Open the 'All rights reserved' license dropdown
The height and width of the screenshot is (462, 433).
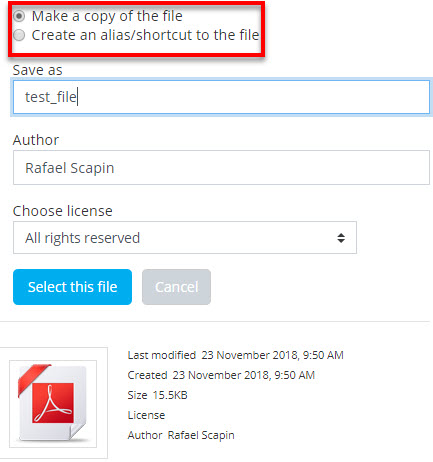185,238
